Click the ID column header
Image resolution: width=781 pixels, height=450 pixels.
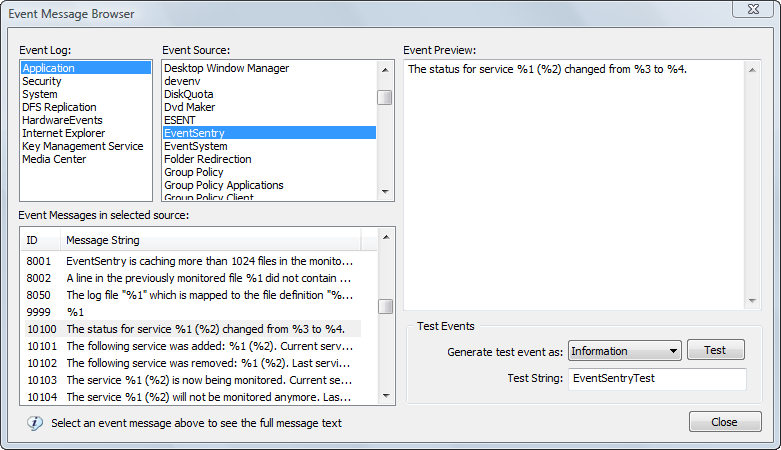41,240
